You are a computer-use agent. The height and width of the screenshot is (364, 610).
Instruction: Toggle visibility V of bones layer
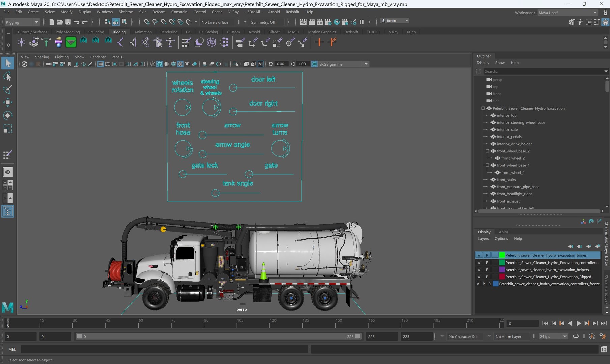pyautogui.click(x=479, y=255)
